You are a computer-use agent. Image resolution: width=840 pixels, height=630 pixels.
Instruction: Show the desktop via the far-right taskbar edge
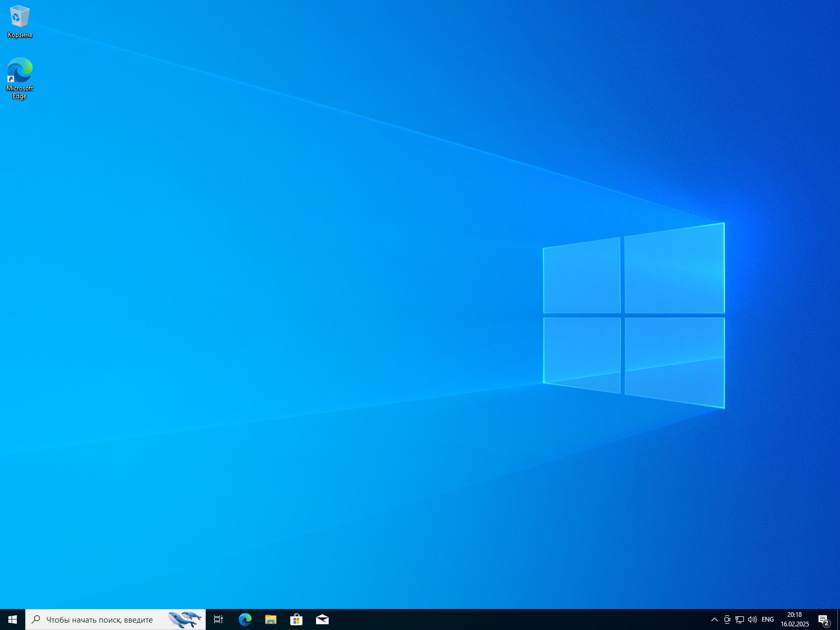[838, 619]
